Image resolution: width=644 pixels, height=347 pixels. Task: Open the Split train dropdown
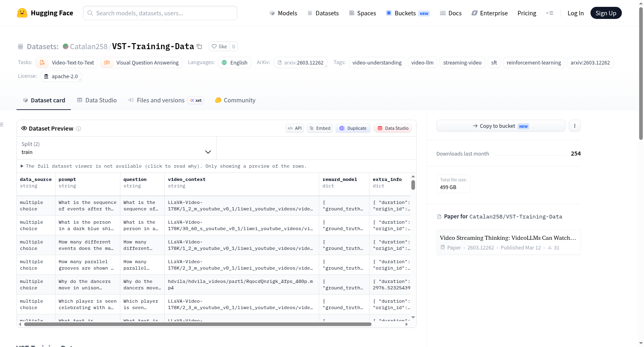117,148
